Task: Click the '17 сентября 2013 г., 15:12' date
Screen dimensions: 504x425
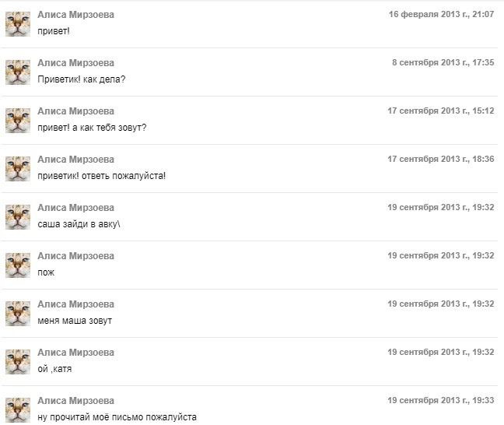Action: (x=440, y=111)
